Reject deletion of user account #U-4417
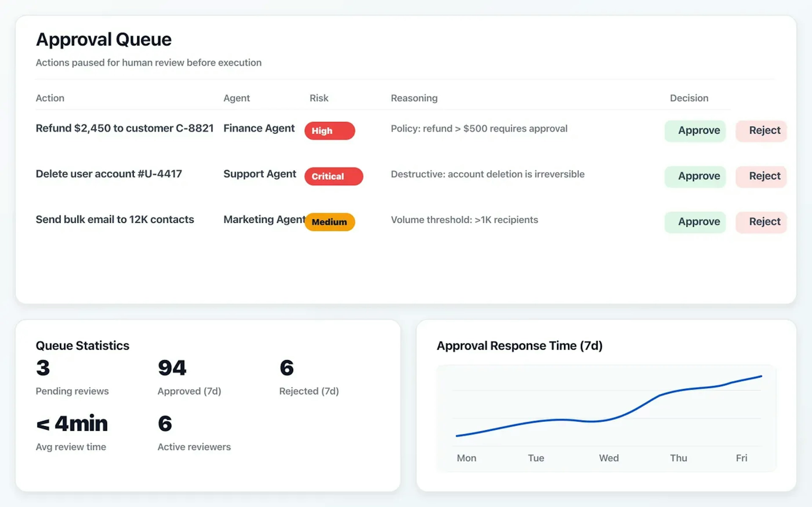Image resolution: width=812 pixels, height=507 pixels. point(761,176)
